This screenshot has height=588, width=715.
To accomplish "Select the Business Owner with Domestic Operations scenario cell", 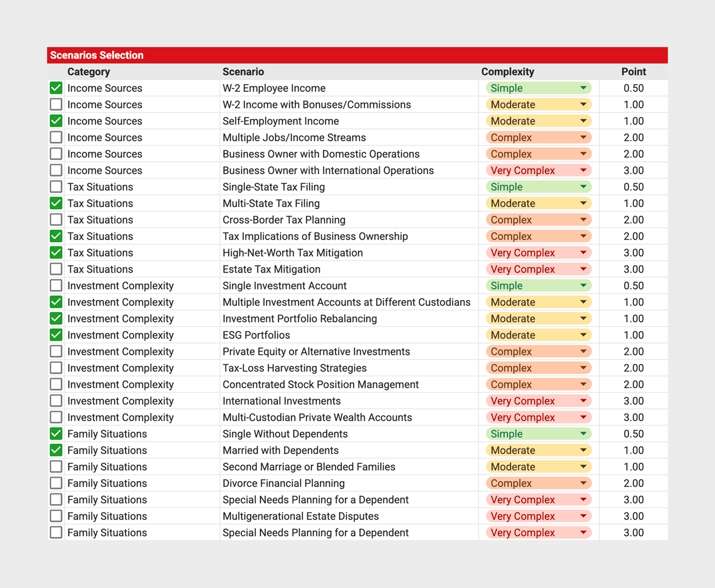I will click(349, 154).
